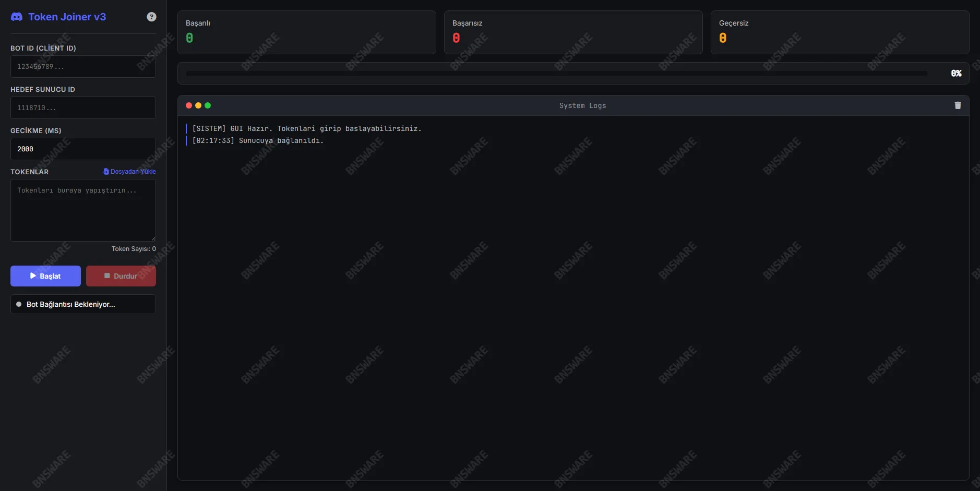Start joining with the Başlat button
980x491 pixels.
[x=45, y=276]
